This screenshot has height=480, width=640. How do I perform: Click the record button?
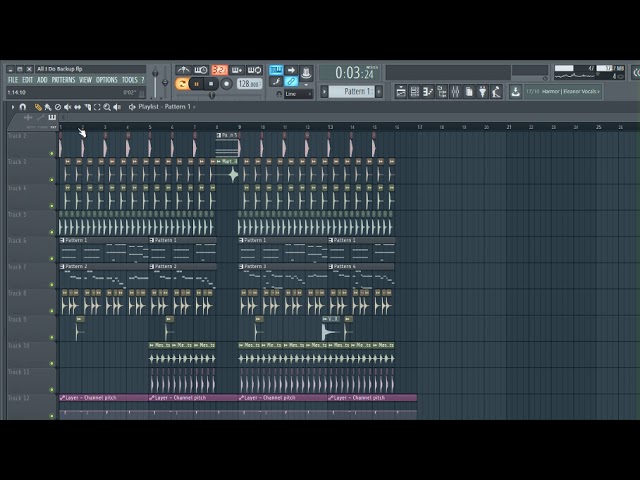[226, 84]
